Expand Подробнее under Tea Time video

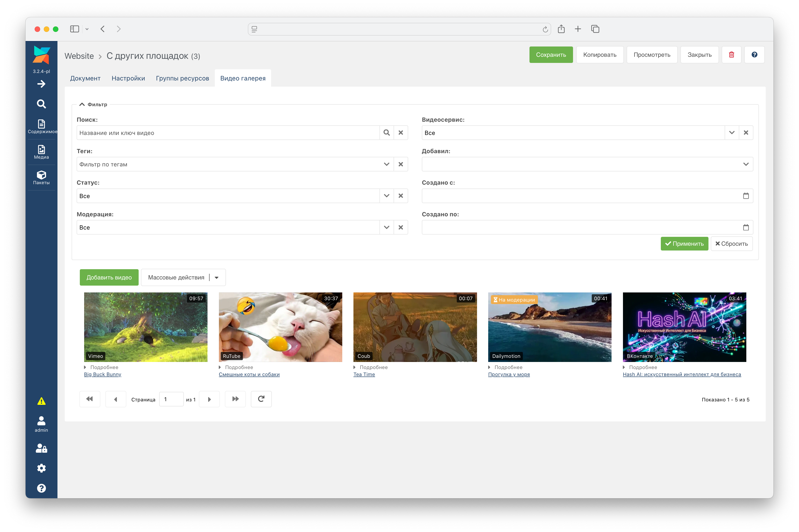click(x=370, y=367)
